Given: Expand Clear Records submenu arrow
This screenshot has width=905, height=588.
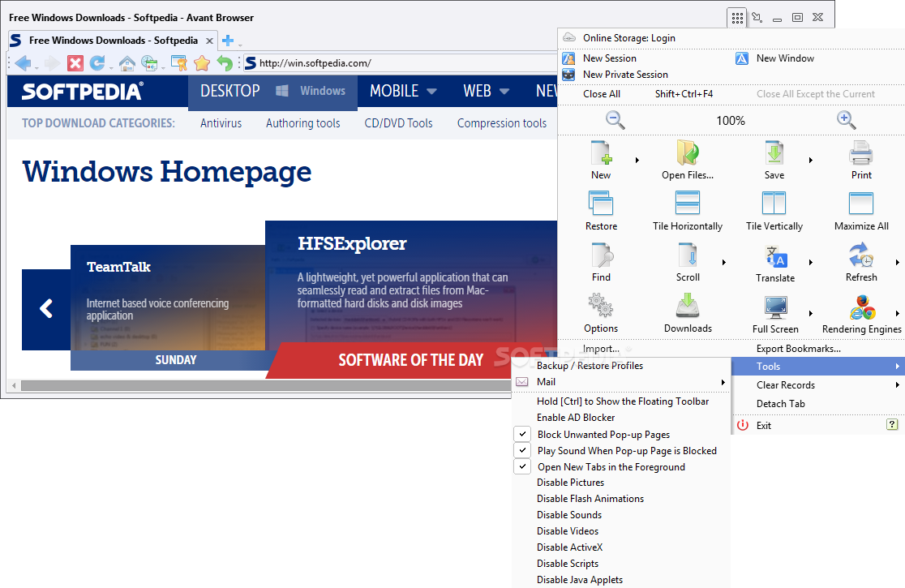Looking at the screenshot, I should click(x=898, y=384).
